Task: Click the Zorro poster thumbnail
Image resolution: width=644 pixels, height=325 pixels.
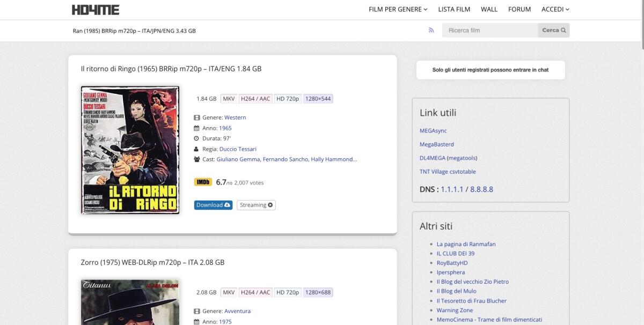Action: (130, 302)
